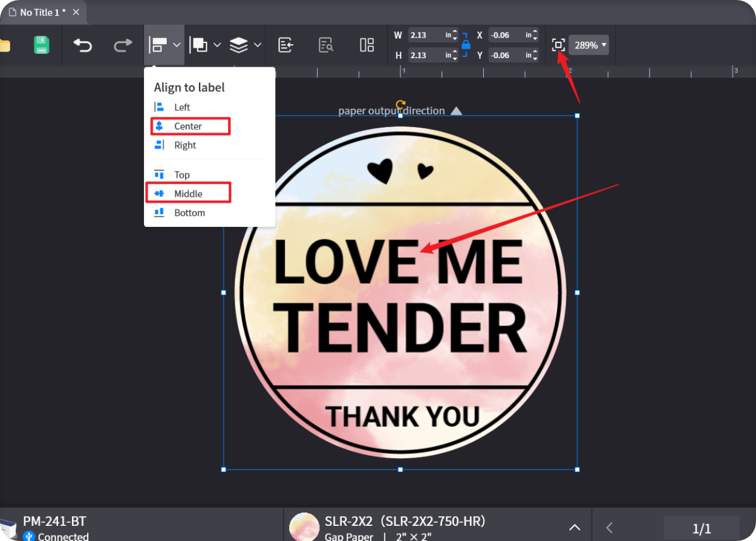Screen dimensions: 756x541
Task: Expand the arrange order dropdown arrow
Action: point(217,45)
